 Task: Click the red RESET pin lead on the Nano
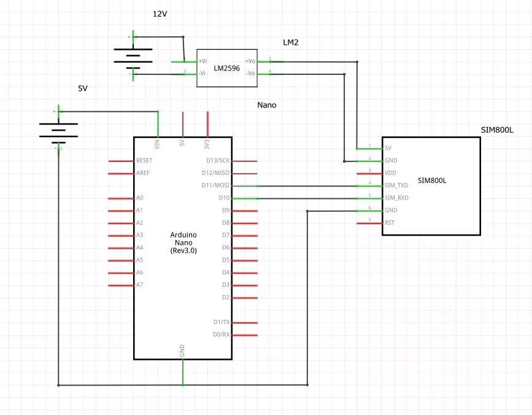(x=121, y=161)
